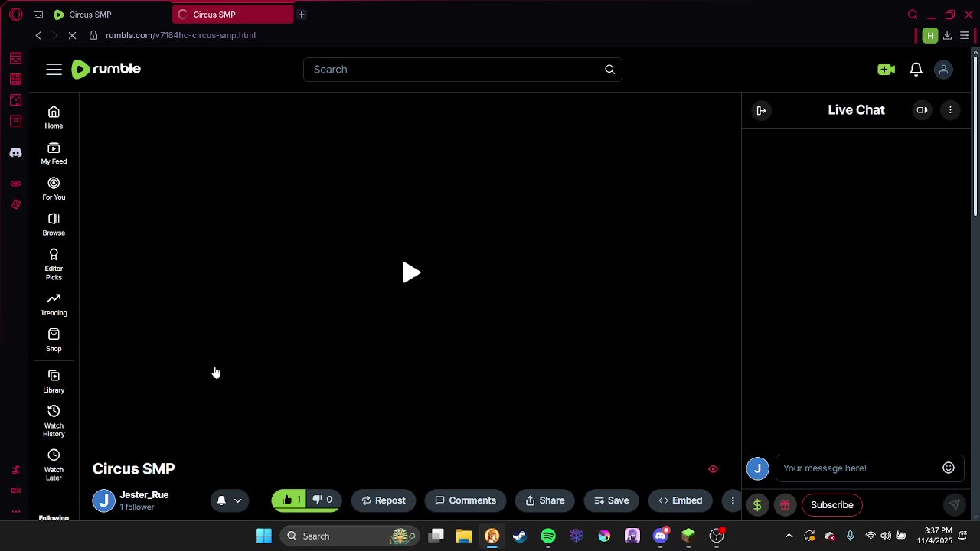Play the Circus SMP video
Screen dimensions: 980x551
point(411,272)
